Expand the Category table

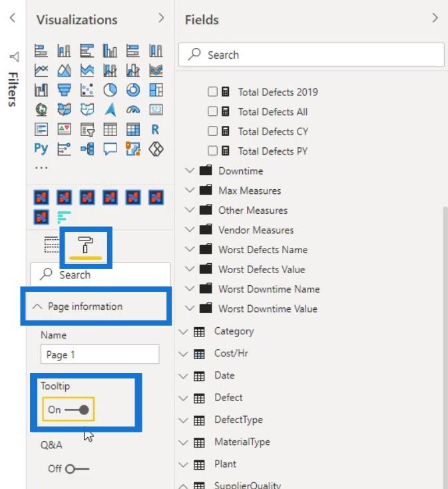click(184, 332)
